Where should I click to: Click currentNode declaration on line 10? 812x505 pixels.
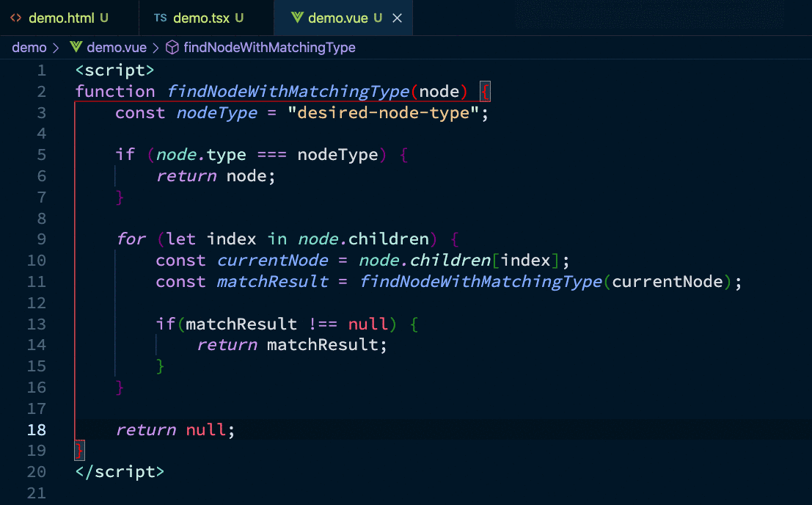272,260
